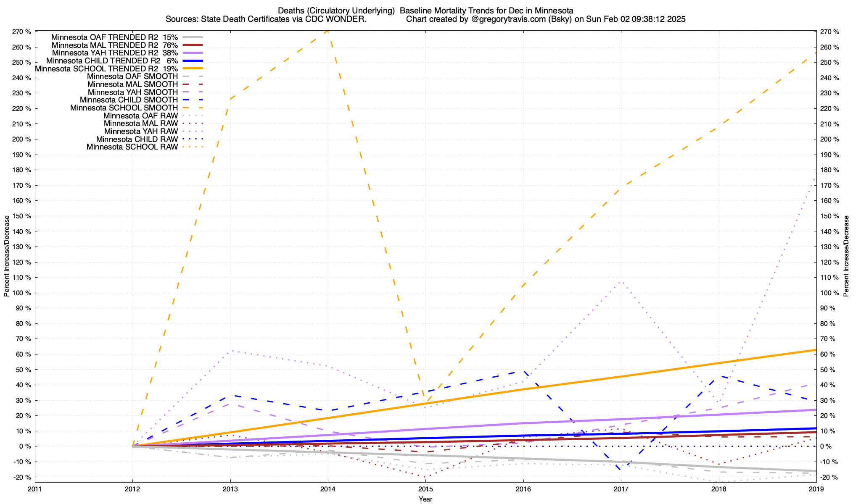Select the Minnesota YAH TRENDED legend entry
The height and width of the screenshot is (504, 861).
click(x=114, y=53)
